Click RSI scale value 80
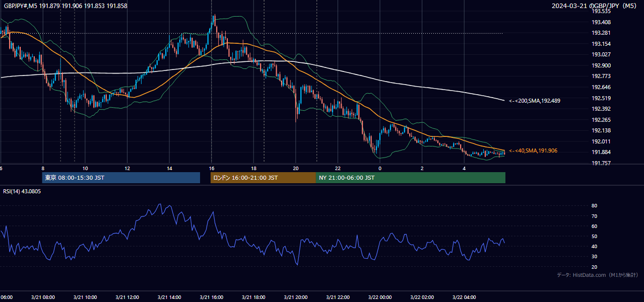Screen dimensions: 644x302 pos(594,206)
